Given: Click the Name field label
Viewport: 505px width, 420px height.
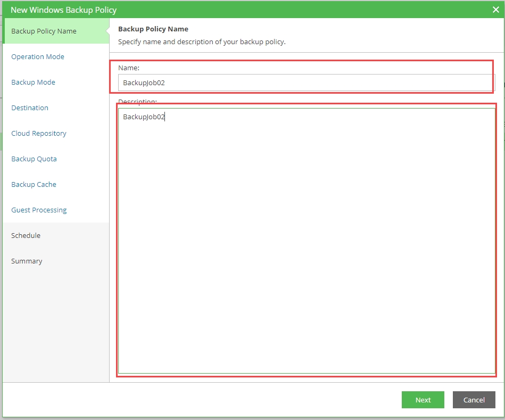Looking at the screenshot, I should pyautogui.click(x=129, y=68).
